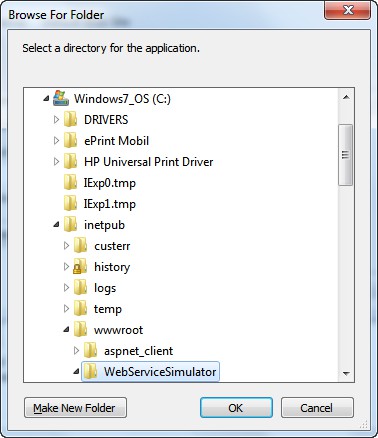Image resolution: width=378 pixels, height=438 pixels.
Task: Expand the ePrint Mobil folder
Action: pos(56,140)
